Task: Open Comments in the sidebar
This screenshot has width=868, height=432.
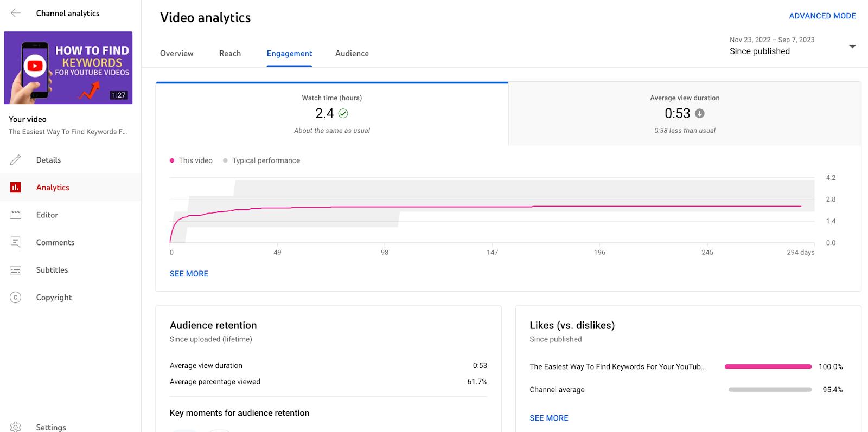Action: point(71,242)
